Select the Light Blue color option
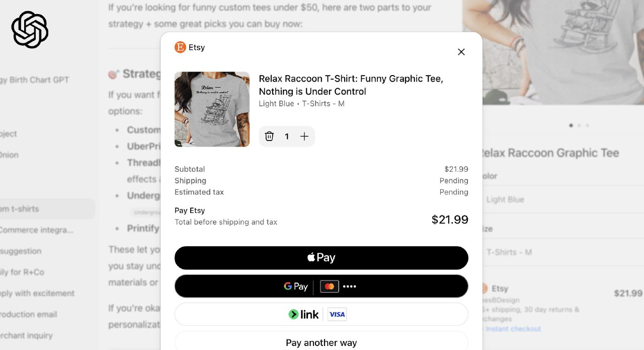The image size is (644, 350). 505,199
